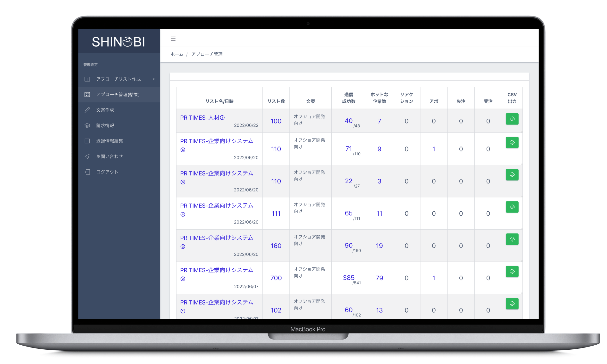Download CSV for 企業向けシステム② row
The image size is (607, 364).
512,271
